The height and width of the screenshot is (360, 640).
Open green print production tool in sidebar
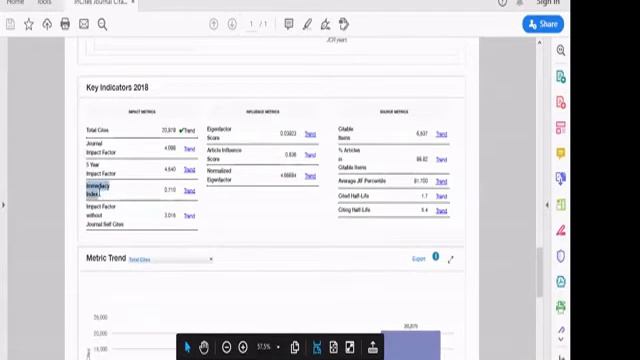point(561,307)
